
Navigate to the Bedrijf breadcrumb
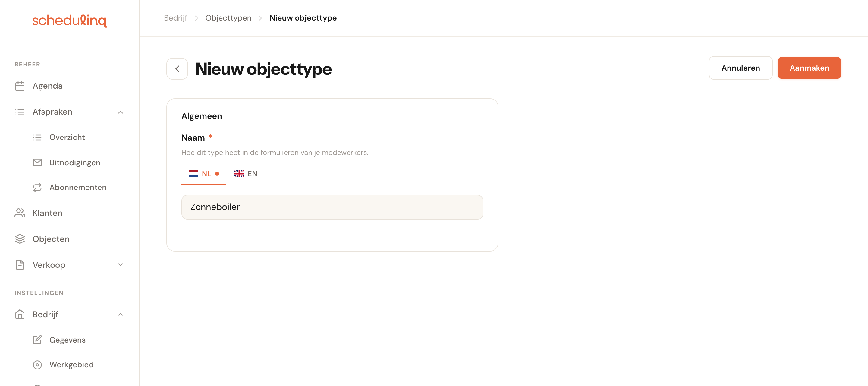click(175, 18)
